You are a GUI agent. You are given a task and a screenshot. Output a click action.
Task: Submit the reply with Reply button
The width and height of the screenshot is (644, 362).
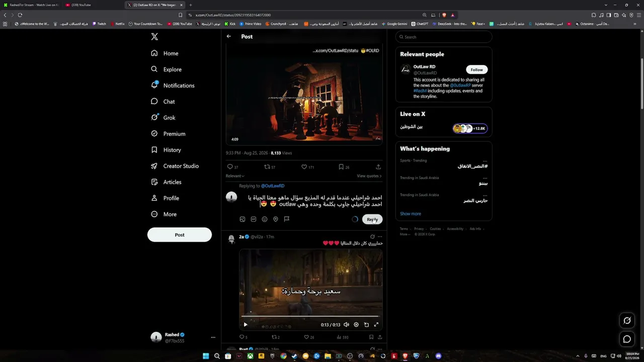click(x=372, y=219)
